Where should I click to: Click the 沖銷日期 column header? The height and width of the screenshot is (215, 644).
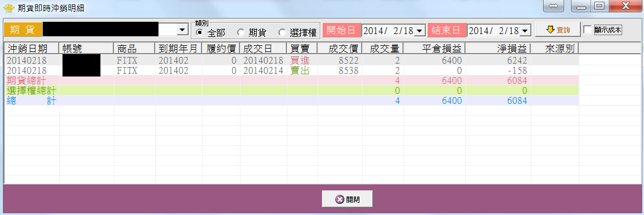coord(32,49)
